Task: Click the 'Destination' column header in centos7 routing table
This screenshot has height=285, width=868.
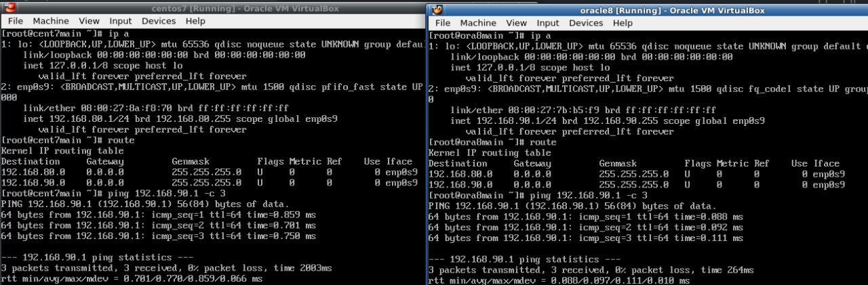Action: 31,162
